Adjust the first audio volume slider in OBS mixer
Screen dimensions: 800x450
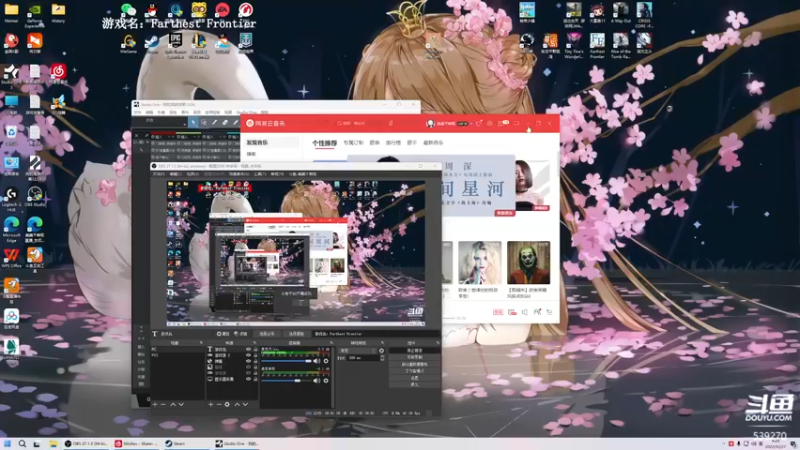286,361
